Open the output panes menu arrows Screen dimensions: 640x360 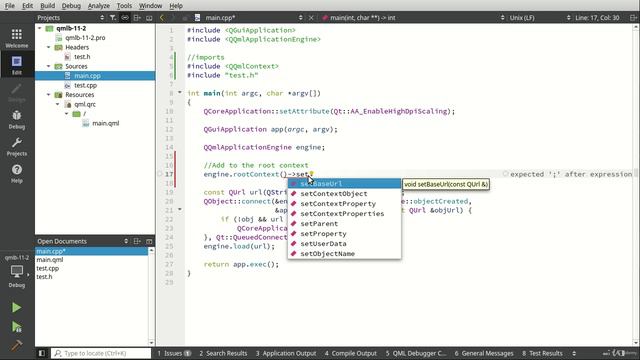(x=574, y=353)
